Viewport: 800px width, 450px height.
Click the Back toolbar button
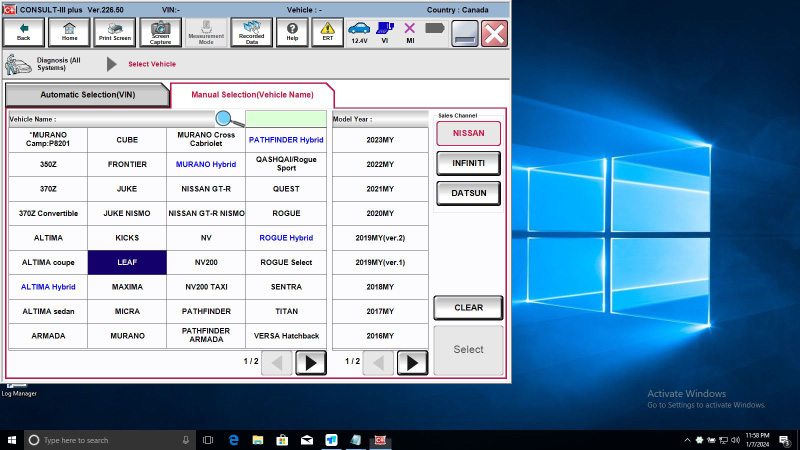click(x=23, y=33)
